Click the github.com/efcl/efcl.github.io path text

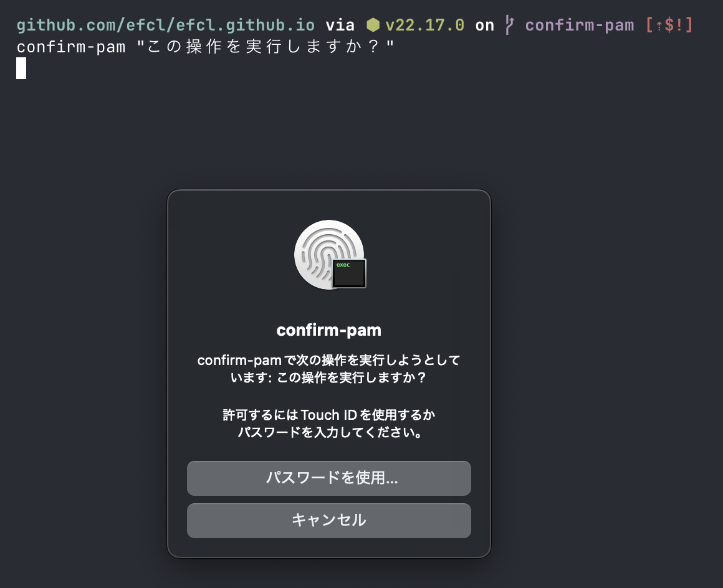pos(165,26)
